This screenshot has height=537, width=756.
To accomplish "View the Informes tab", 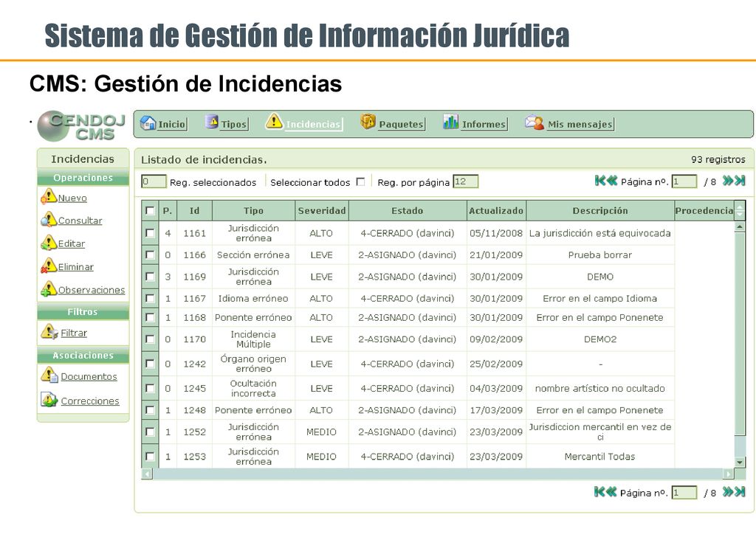I will coord(475,123).
